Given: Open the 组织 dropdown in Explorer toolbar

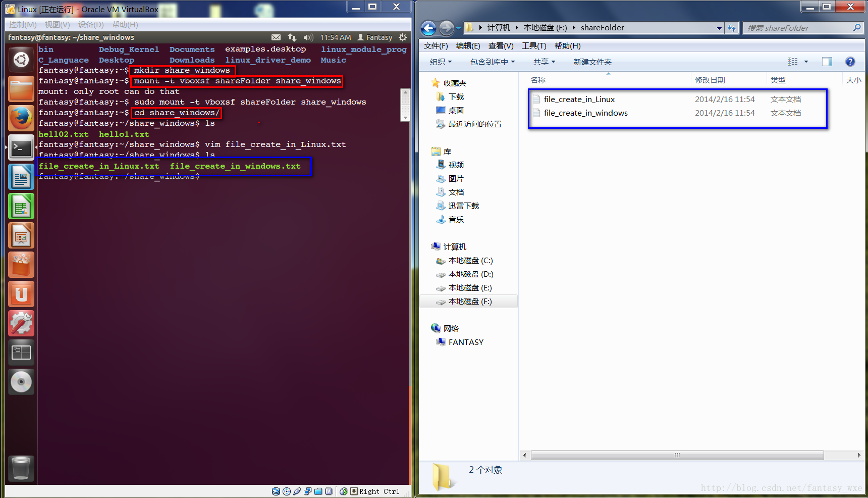Looking at the screenshot, I should click(441, 62).
